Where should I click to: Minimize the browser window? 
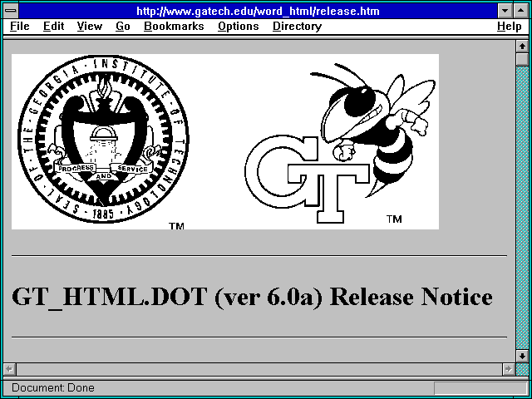[x=505, y=11]
